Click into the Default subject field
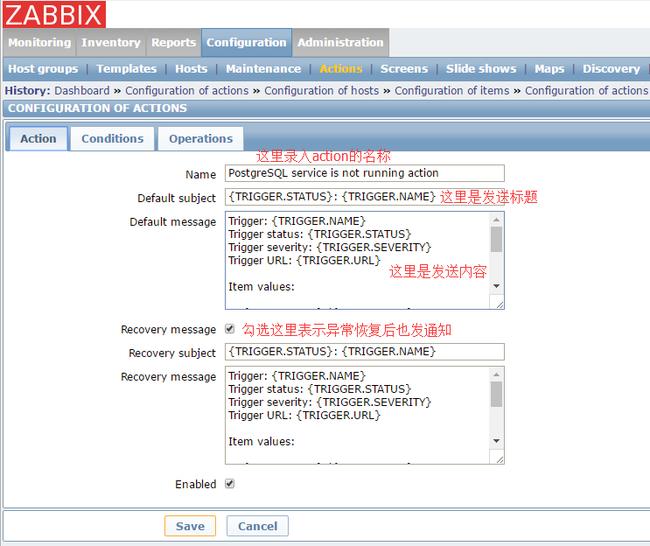Screen dimensions: 650x546 [330, 197]
